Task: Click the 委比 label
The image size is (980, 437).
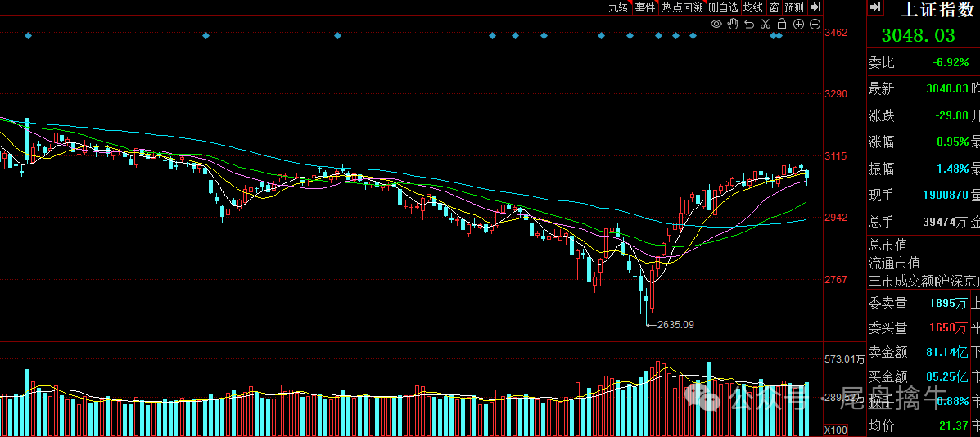Action: (x=881, y=62)
